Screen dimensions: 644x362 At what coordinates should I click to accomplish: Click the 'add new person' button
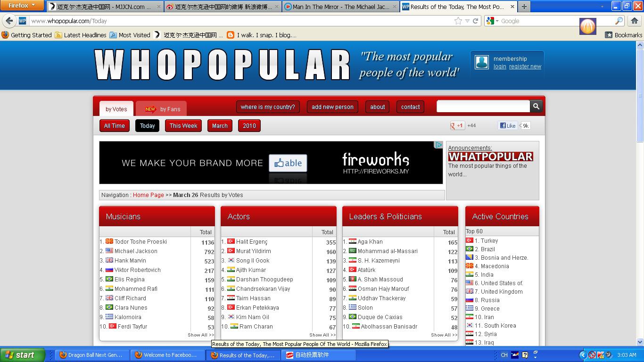pos(332,107)
